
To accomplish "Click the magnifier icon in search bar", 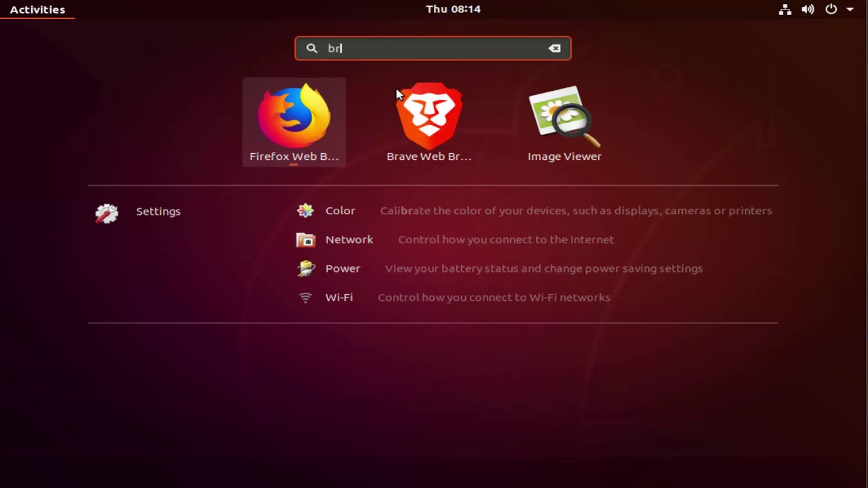I will coord(312,48).
